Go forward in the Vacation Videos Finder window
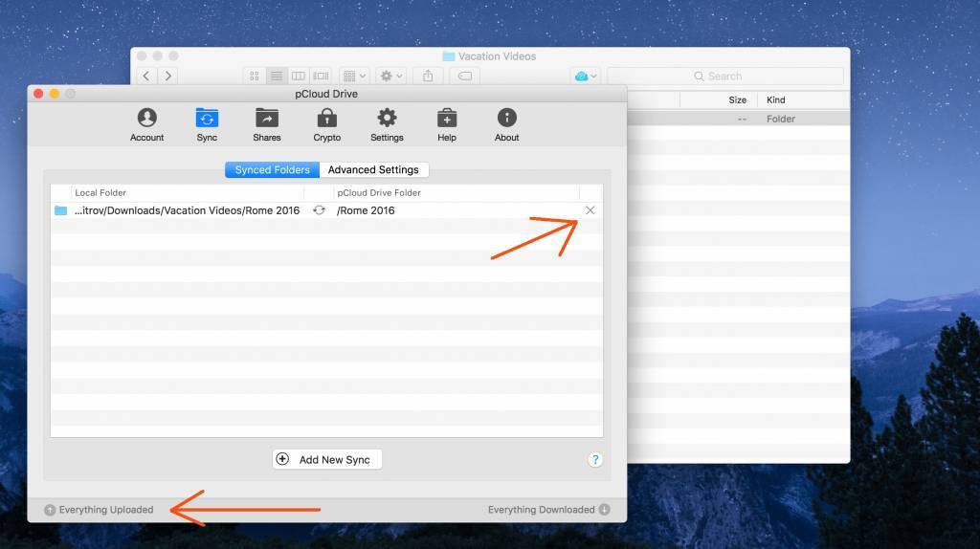980x549 pixels. coord(167,77)
